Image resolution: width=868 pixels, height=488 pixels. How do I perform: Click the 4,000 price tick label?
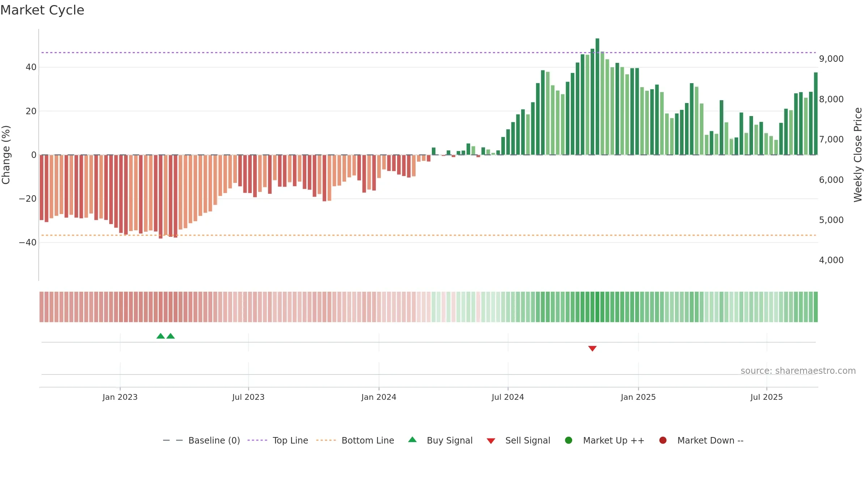pyautogui.click(x=831, y=260)
